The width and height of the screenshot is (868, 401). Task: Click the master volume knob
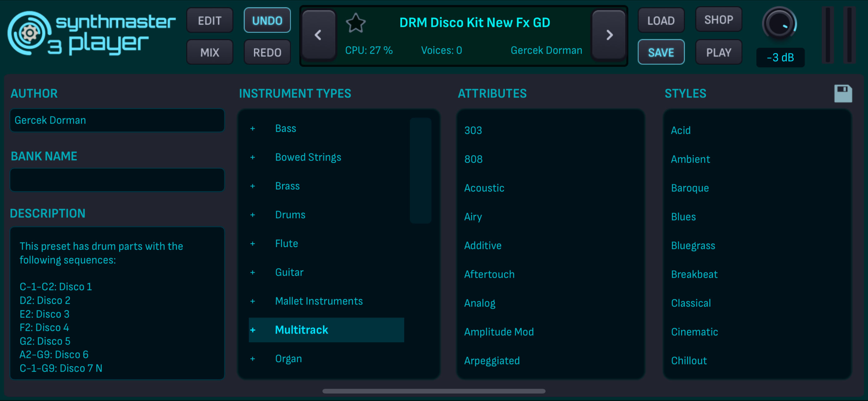[x=779, y=24]
